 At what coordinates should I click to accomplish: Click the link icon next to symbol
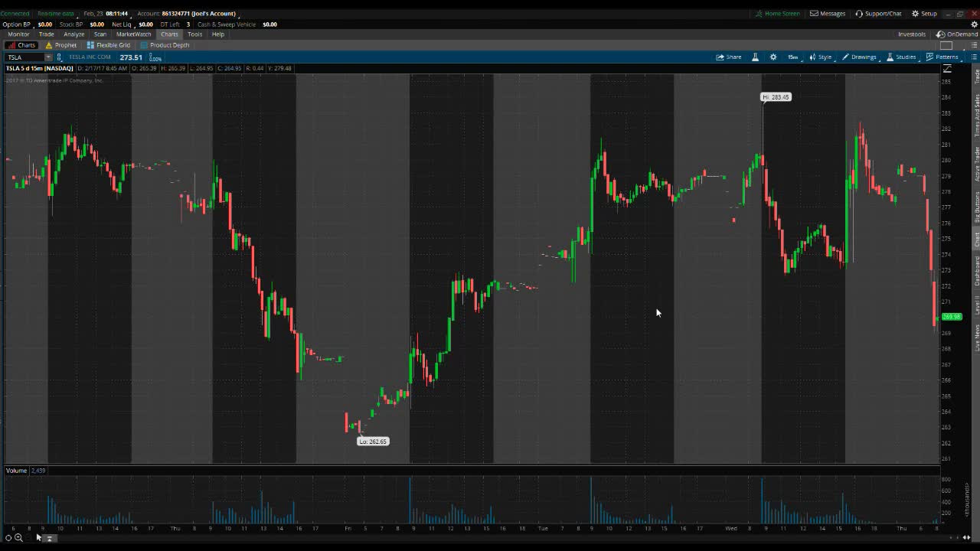[x=59, y=57]
